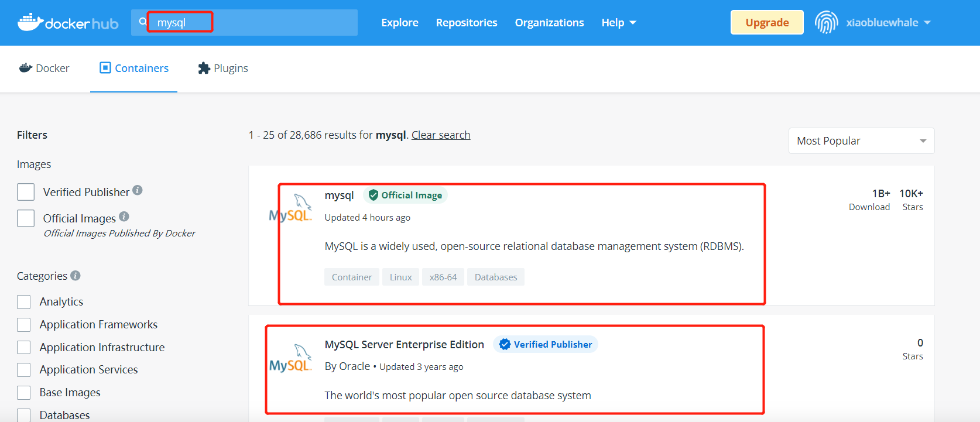Expand the Help menu
This screenshot has height=422, width=980.
(x=619, y=23)
